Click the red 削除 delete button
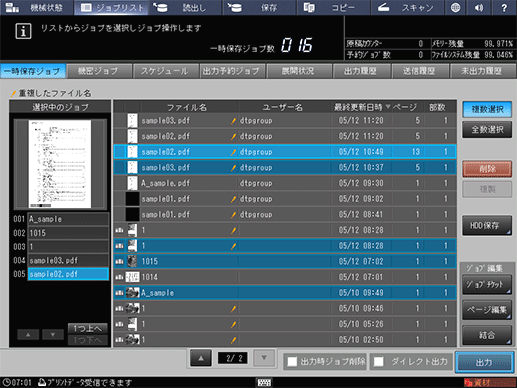This screenshot has width=517, height=388. [x=487, y=169]
